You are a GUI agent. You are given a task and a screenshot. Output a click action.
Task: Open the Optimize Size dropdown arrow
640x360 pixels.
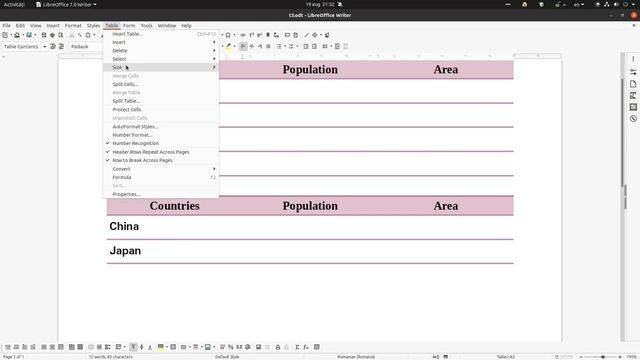click(x=124, y=347)
